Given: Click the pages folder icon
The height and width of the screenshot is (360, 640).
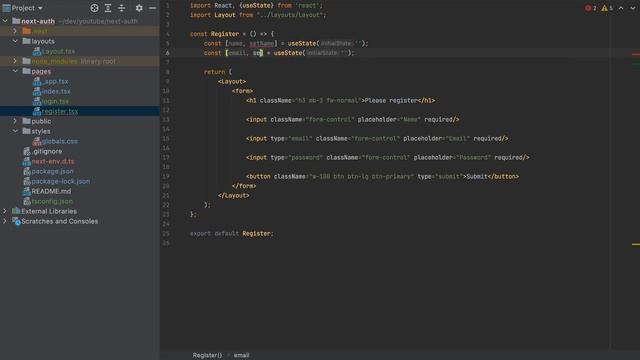Looking at the screenshot, I should [x=27, y=71].
